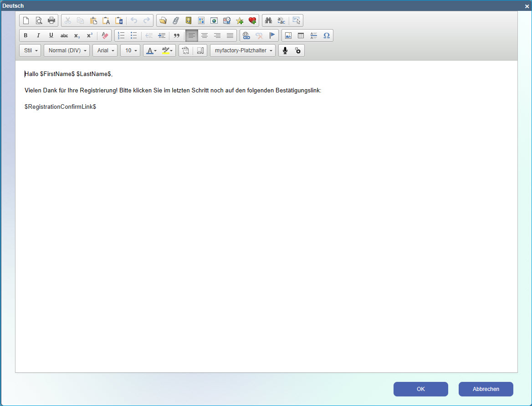Open the document preview
Screen dimensions: 532x406
[x=39, y=20]
